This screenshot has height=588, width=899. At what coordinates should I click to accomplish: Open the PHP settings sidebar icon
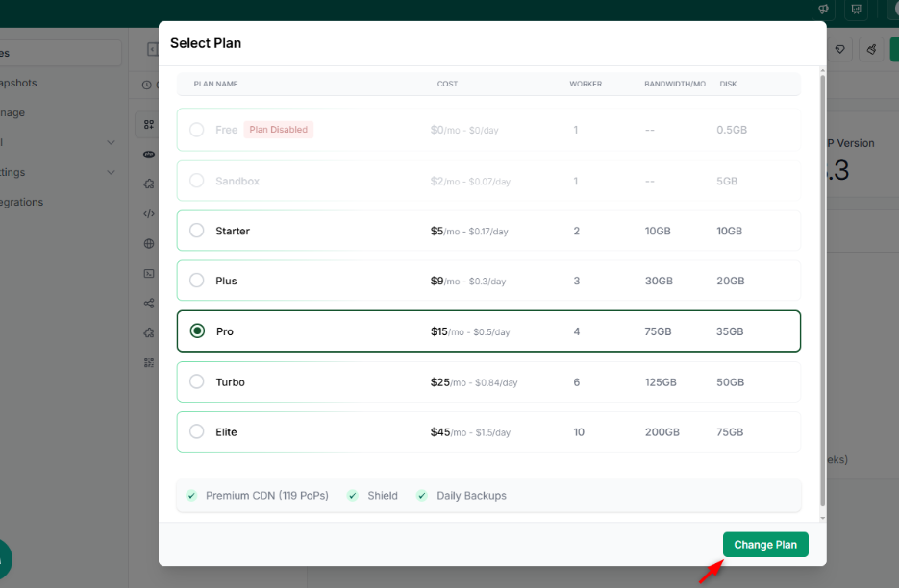point(149,154)
